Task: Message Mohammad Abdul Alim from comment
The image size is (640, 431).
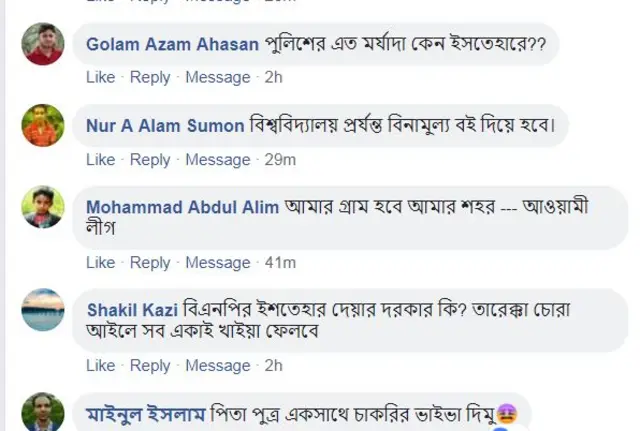Action: (218, 262)
